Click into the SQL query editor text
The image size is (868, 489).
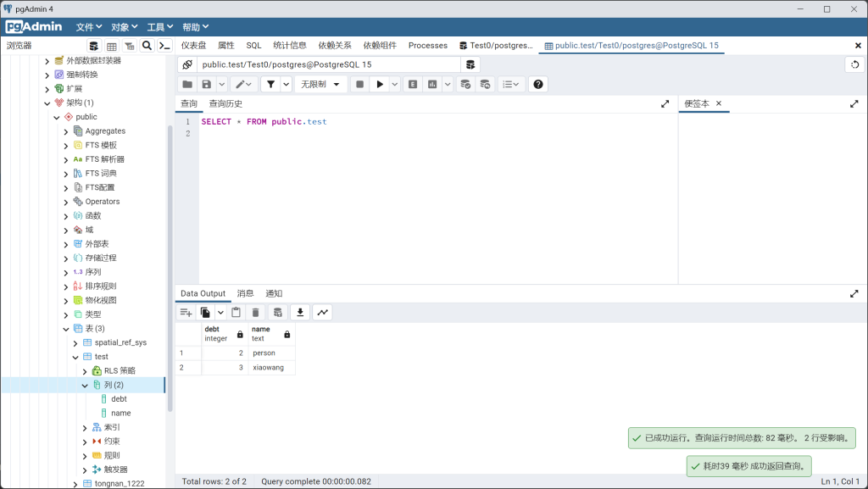point(264,122)
